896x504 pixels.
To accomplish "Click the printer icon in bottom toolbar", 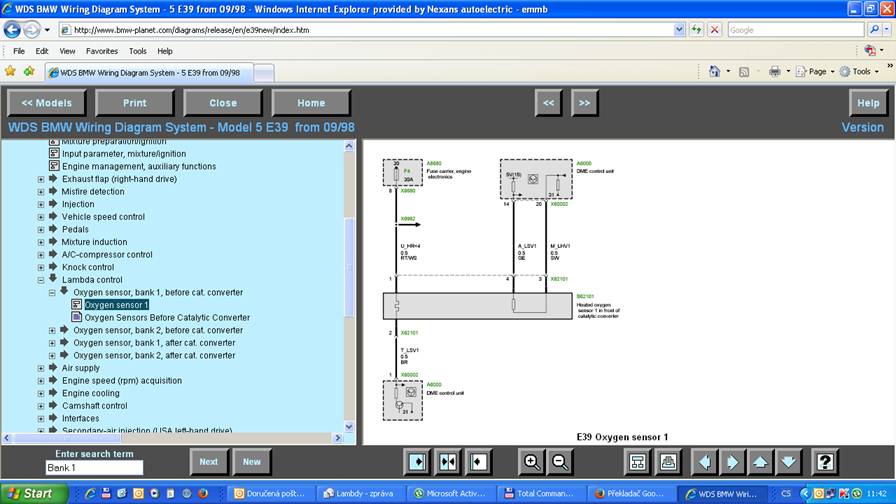I will [668, 462].
